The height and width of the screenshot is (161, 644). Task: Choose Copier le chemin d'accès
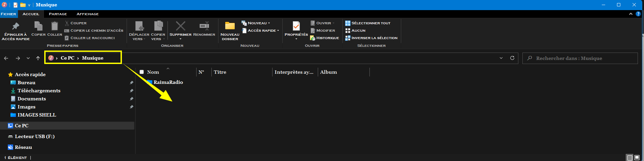(94, 31)
